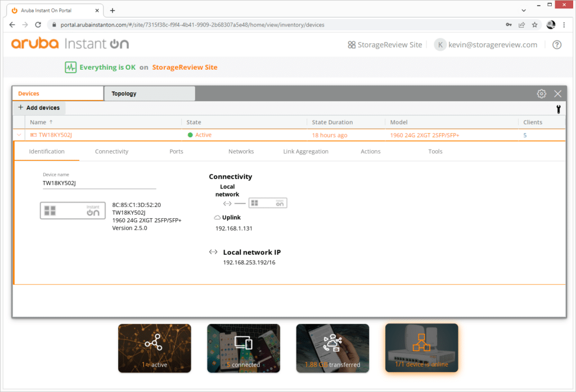Share this page via share icon
Screen dimensions: 576x392
point(521,25)
